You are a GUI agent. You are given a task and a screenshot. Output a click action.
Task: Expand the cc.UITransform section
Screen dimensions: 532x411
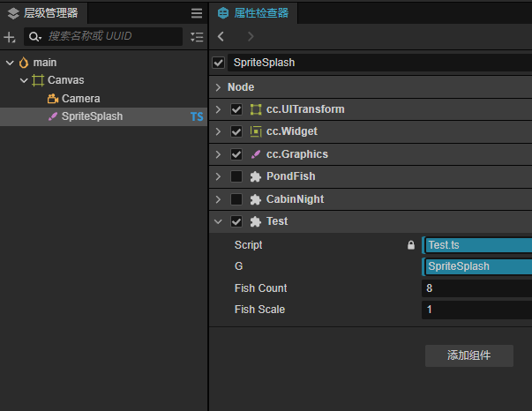[x=218, y=109]
